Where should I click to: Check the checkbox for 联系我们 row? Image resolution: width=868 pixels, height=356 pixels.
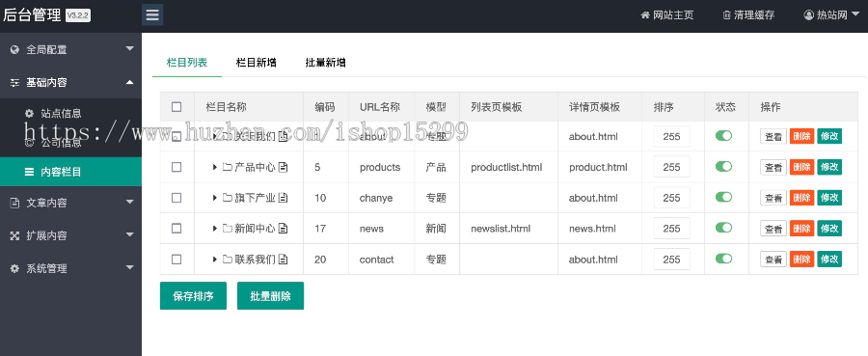point(176,260)
